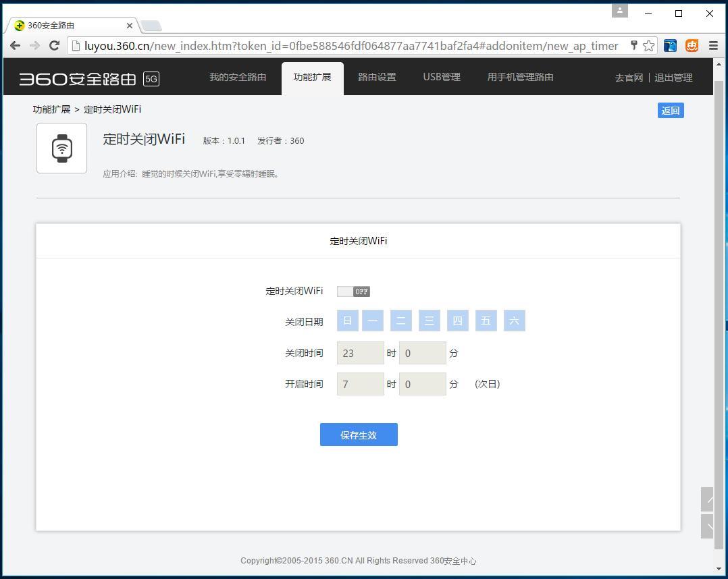Click the 360安全路由 logo
728x579 pixels.
click(76, 77)
